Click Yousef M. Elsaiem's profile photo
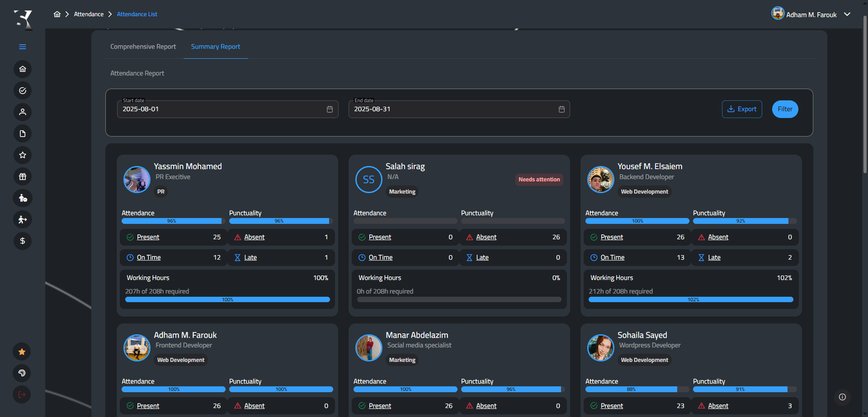The width and height of the screenshot is (868, 417). [x=601, y=179]
